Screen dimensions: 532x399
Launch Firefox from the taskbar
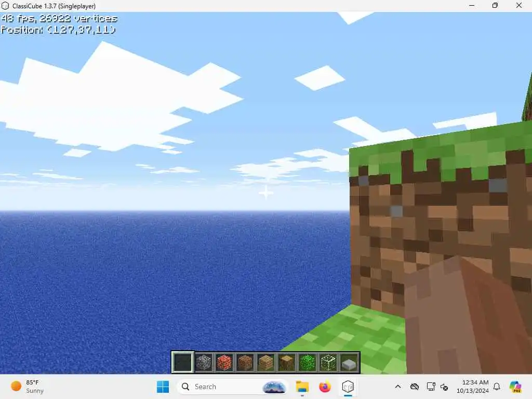(x=325, y=387)
